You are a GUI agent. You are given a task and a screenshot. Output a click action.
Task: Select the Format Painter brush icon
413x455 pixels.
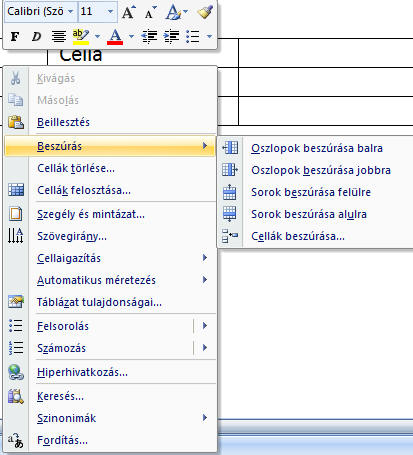205,12
